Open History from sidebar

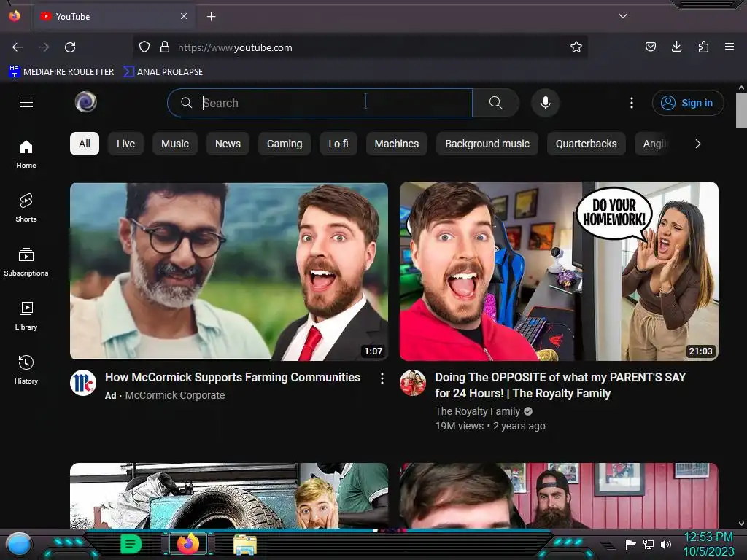[x=26, y=370]
